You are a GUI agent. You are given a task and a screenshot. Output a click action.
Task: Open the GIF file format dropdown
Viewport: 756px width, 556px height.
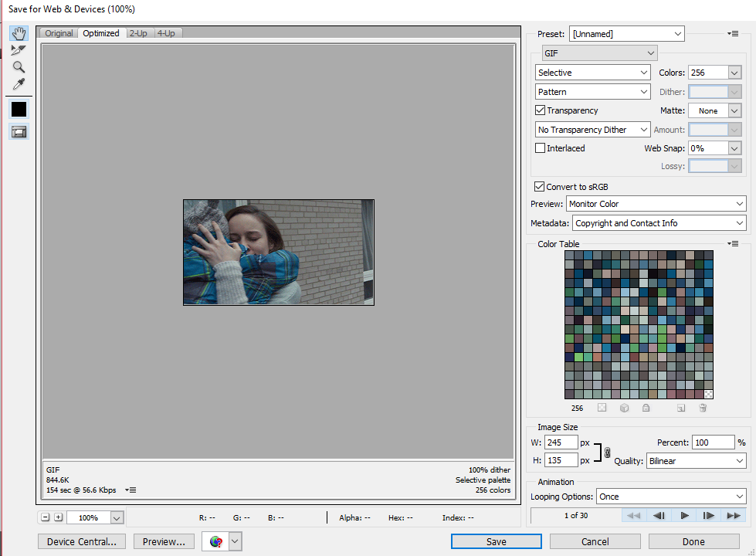(x=599, y=53)
